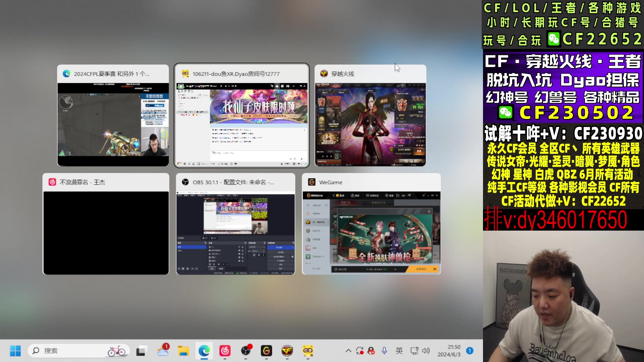Open Microsoft Edge from the taskbar
The width and height of the screenshot is (644, 362).
click(204, 351)
